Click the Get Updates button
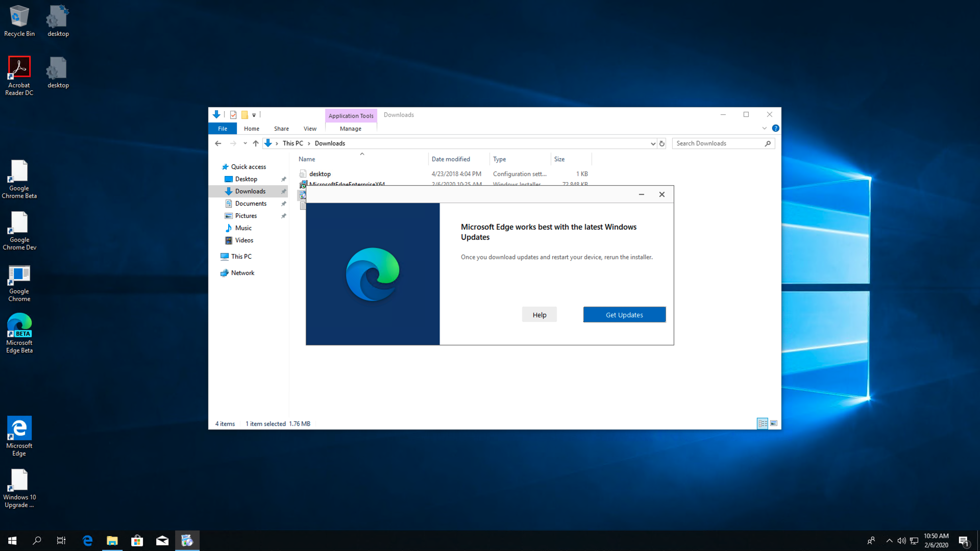This screenshot has height=551, width=980. click(x=624, y=315)
